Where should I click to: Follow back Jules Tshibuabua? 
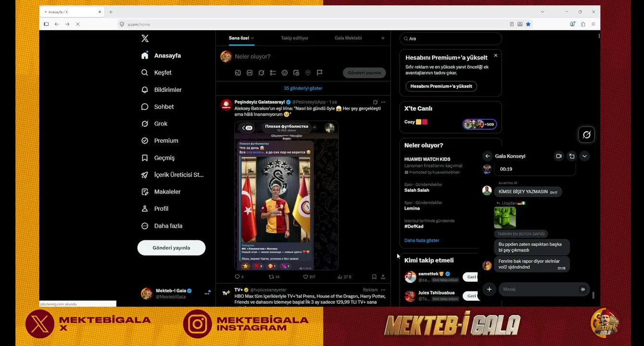pos(471,296)
